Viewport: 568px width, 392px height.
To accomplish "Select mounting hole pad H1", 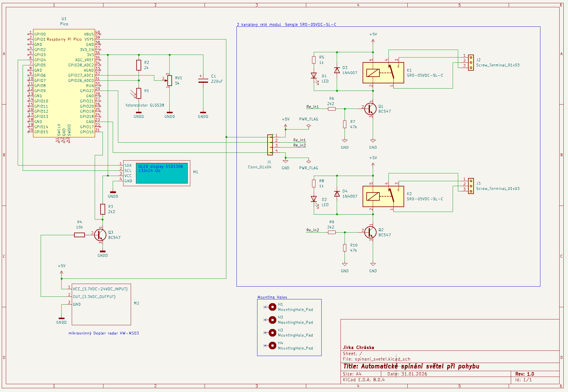I will (x=272, y=306).
